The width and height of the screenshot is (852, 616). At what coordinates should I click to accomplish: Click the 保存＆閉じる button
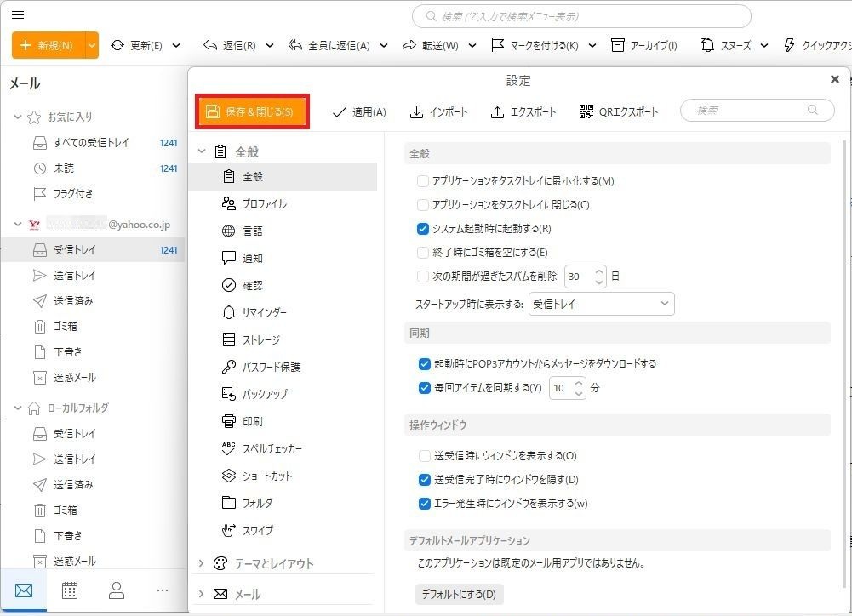coord(251,112)
